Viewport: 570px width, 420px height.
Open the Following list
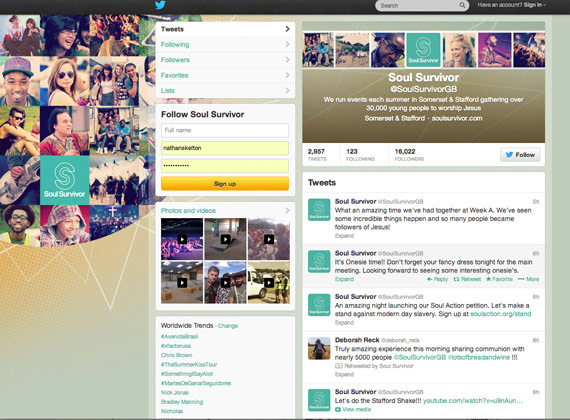coord(225,44)
